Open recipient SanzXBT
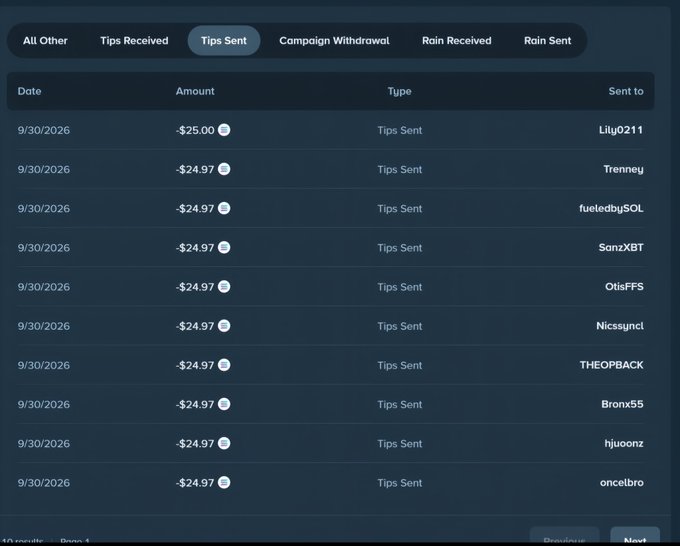 pos(621,248)
